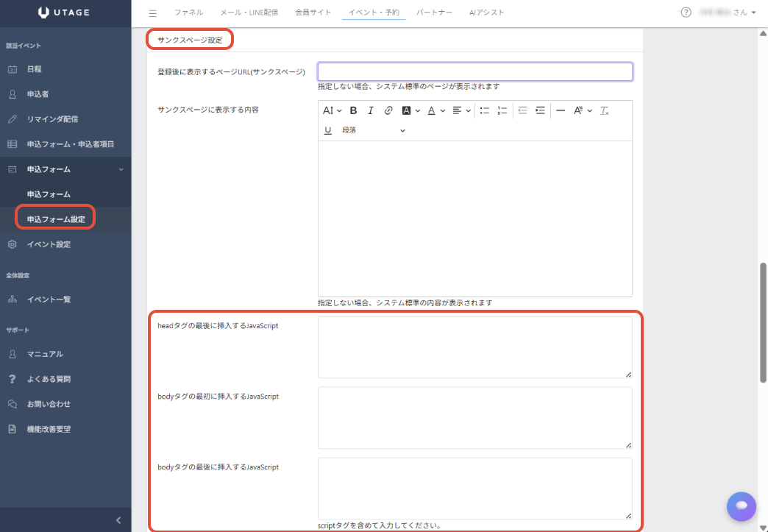
Task: Insert a bulleted list
Action: (x=485, y=110)
